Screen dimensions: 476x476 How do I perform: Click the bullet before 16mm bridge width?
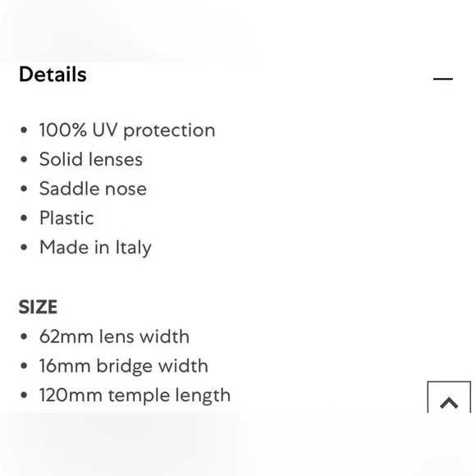[x=24, y=366]
